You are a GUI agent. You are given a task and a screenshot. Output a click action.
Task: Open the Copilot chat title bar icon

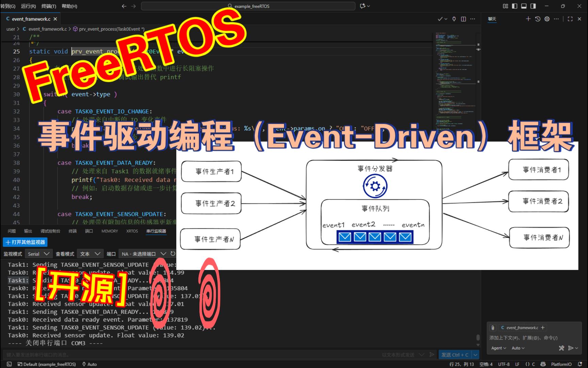[363, 6]
